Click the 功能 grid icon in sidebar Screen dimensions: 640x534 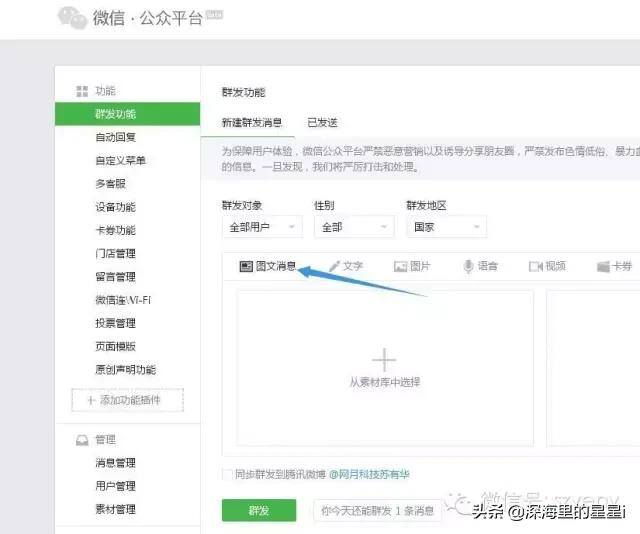tap(82, 91)
